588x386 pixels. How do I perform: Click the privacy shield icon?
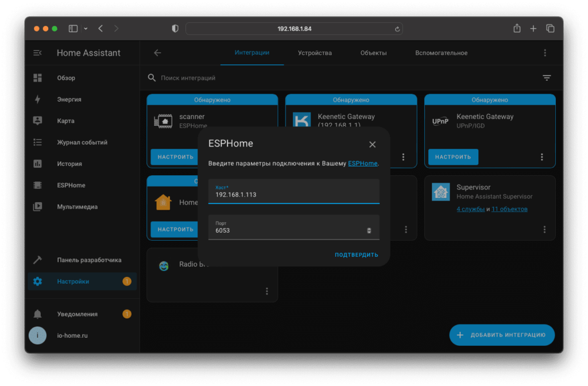(x=175, y=29)
